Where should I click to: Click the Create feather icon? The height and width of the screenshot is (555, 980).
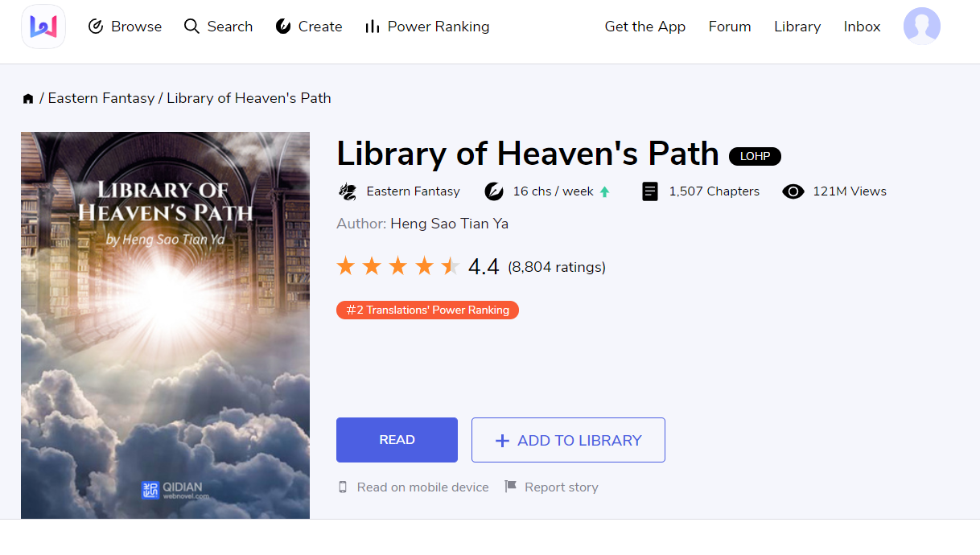click(283, 27)
